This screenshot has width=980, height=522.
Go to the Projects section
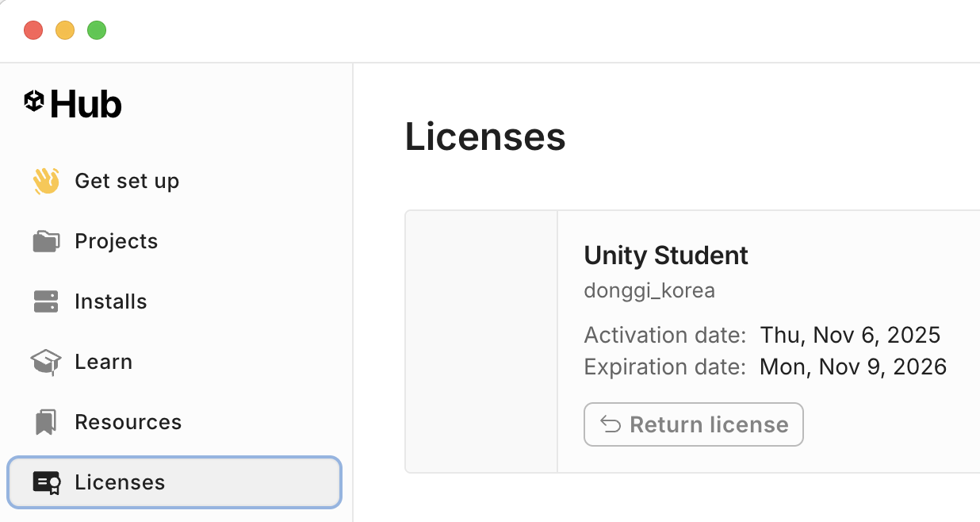coord(116,241)
